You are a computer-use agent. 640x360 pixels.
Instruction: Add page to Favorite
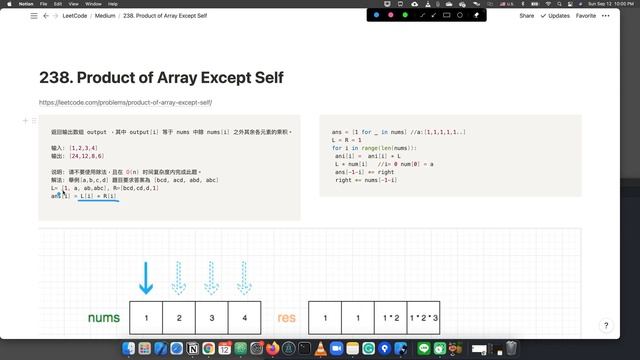coord(586,16)
